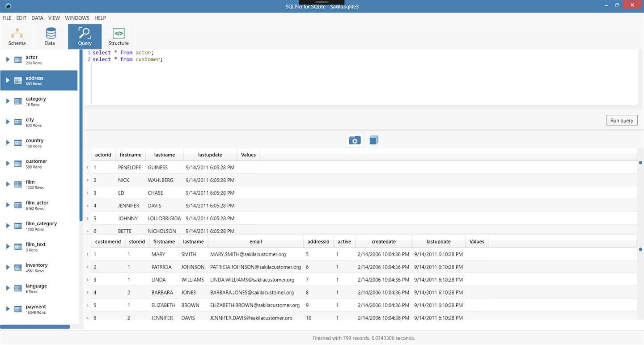Sort by the lastname column header in actor results
Viewport: 644px width, 345px height.
(161, 155)
